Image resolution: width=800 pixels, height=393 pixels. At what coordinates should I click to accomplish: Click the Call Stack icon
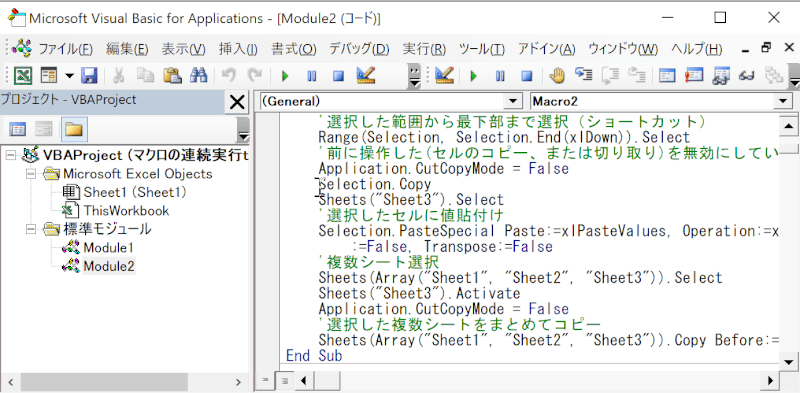(773, 76)
